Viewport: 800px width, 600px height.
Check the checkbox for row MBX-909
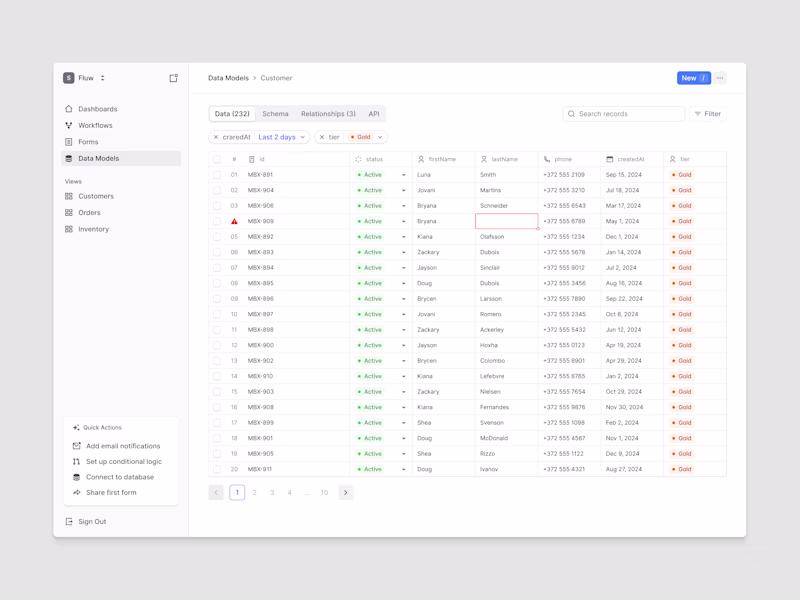[217, 221]
